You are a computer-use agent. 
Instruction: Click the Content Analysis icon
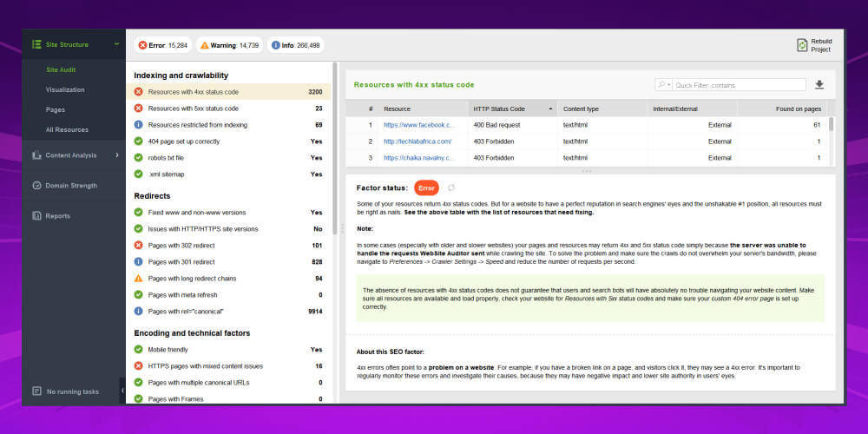click(x=36, y=155)
